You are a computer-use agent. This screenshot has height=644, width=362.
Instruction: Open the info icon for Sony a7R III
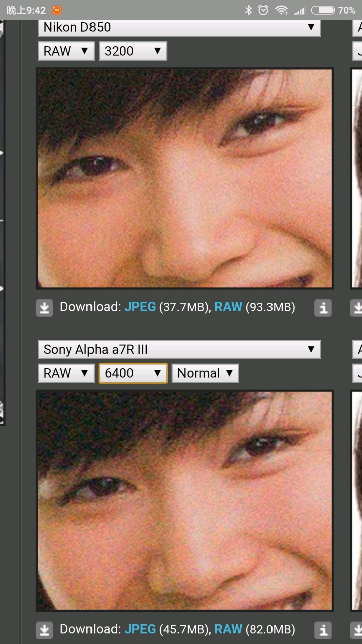click(x=323, y=630)
